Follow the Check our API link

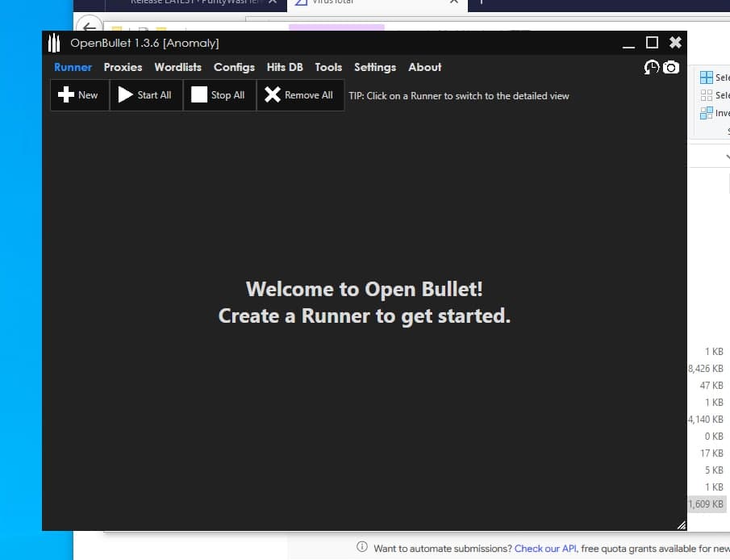pos(545,548)
